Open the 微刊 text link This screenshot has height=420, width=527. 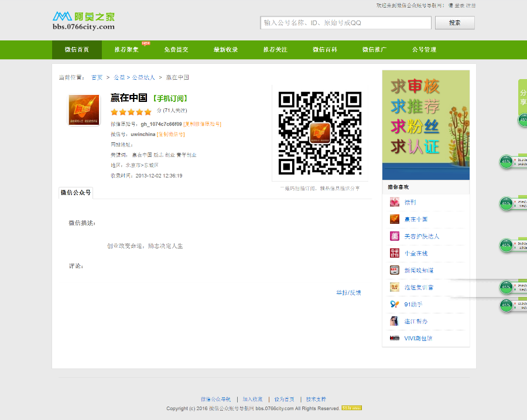[410, 202]
